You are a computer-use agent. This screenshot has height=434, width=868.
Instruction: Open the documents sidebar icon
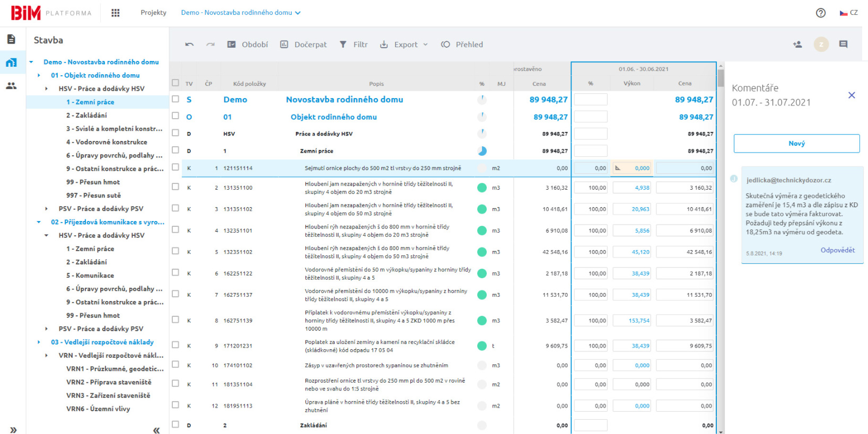(x=11, y=39)
